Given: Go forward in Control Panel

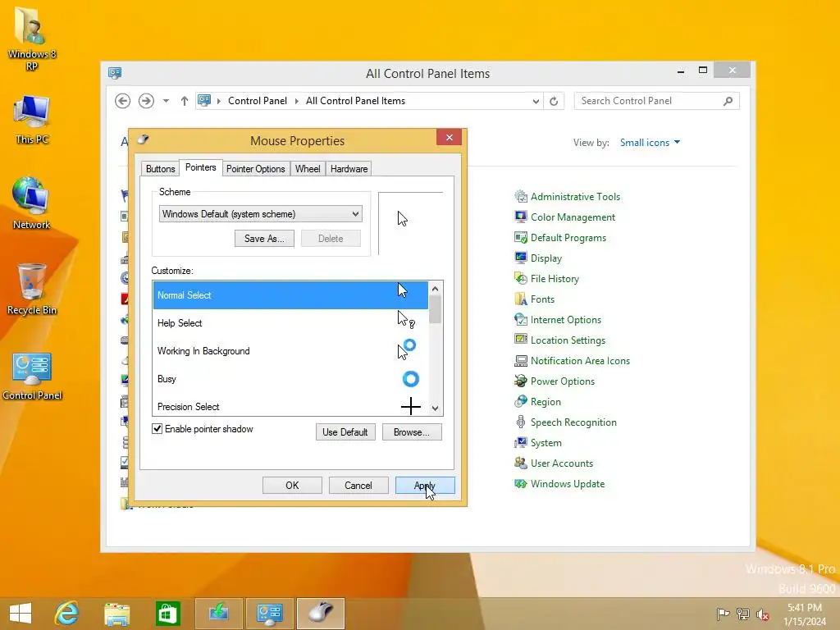Looking at the screenshot, I should [x=146, y=101].
